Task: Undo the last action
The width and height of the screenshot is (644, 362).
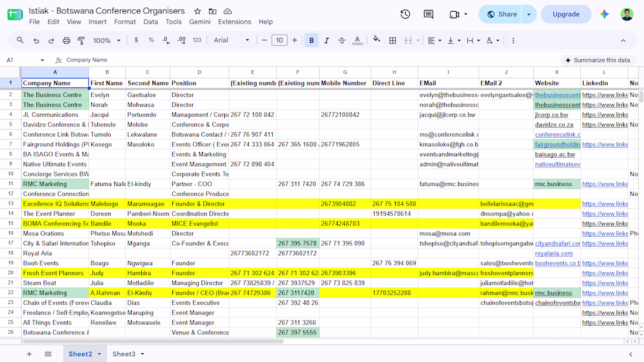Action: coord(36,40)
